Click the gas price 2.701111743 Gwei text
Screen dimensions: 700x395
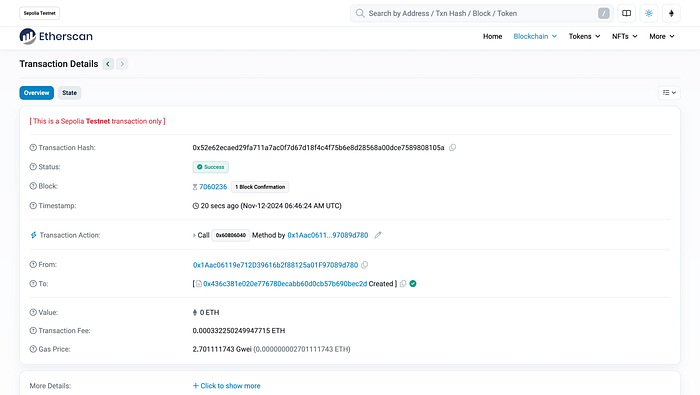tap(222, 349)
